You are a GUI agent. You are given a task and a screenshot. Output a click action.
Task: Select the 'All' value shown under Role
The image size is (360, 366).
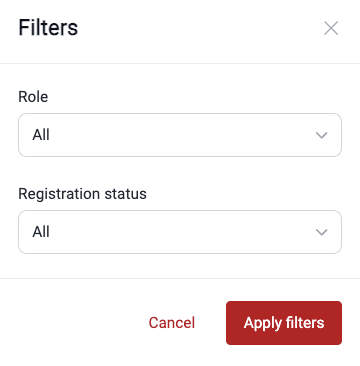coord(41,135)
